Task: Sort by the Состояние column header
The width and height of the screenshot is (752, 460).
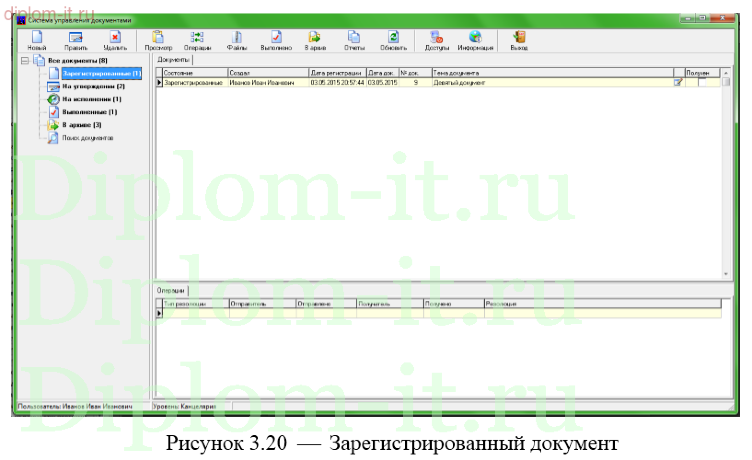Action: [x=195, y=73]
